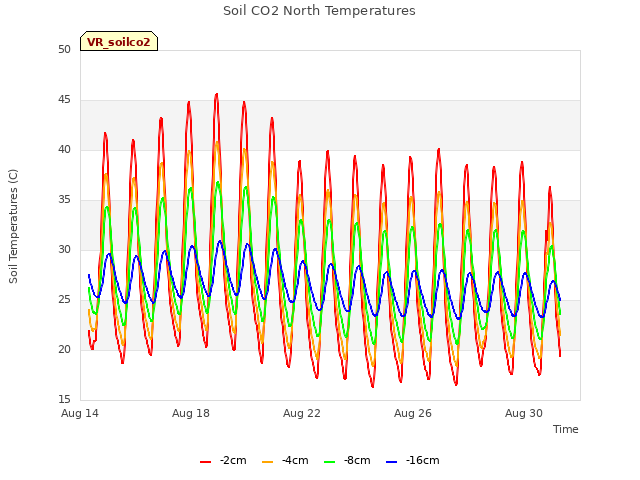Click the lowest red trough near Aug 24
Image resolution: width=640 pixels, height=480 pixels.
click(x=373, y=386)
